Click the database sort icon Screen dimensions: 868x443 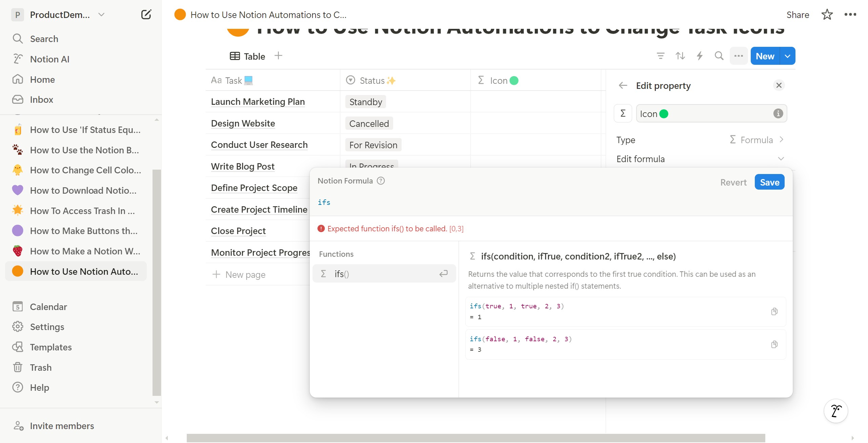coord(680,56)
